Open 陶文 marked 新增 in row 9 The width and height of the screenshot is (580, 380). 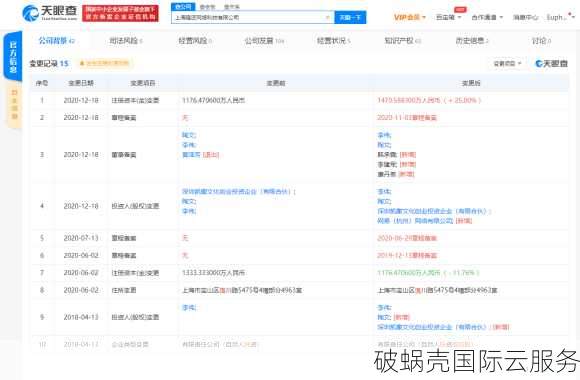pos(384,317)
